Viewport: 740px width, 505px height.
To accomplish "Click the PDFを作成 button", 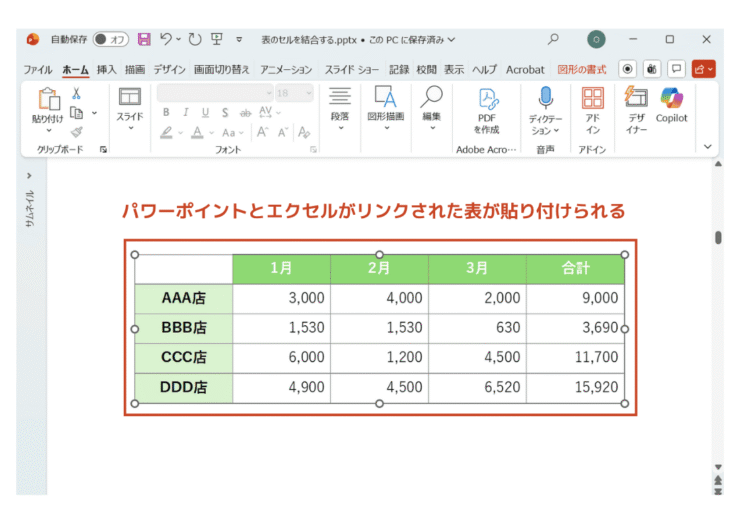I will click(487, 110).
